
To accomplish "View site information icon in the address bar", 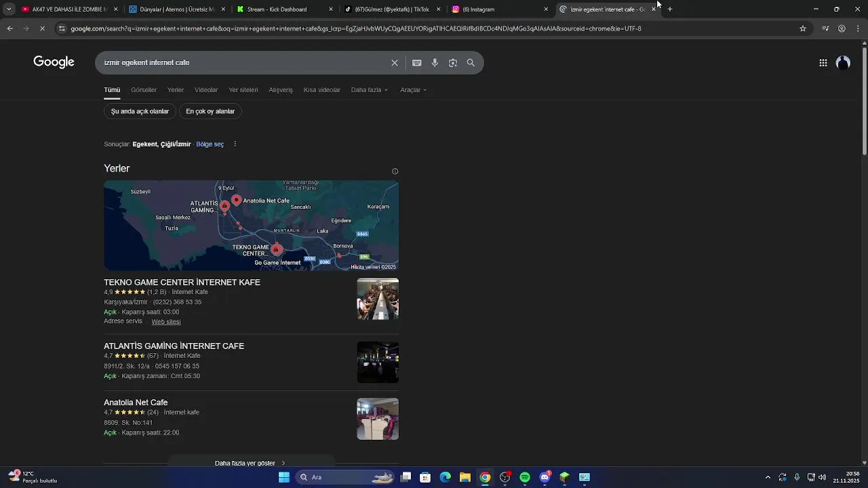I will (x=62, y=28).
